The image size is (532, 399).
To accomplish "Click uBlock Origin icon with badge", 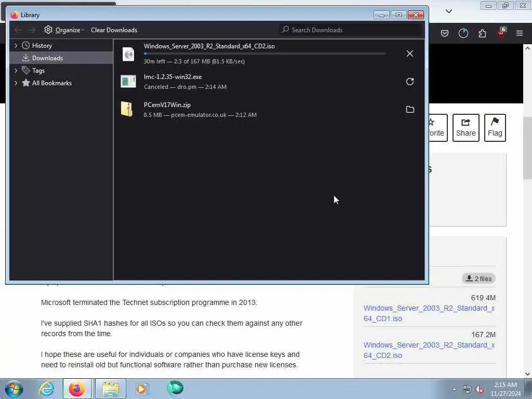I will 501,33.
